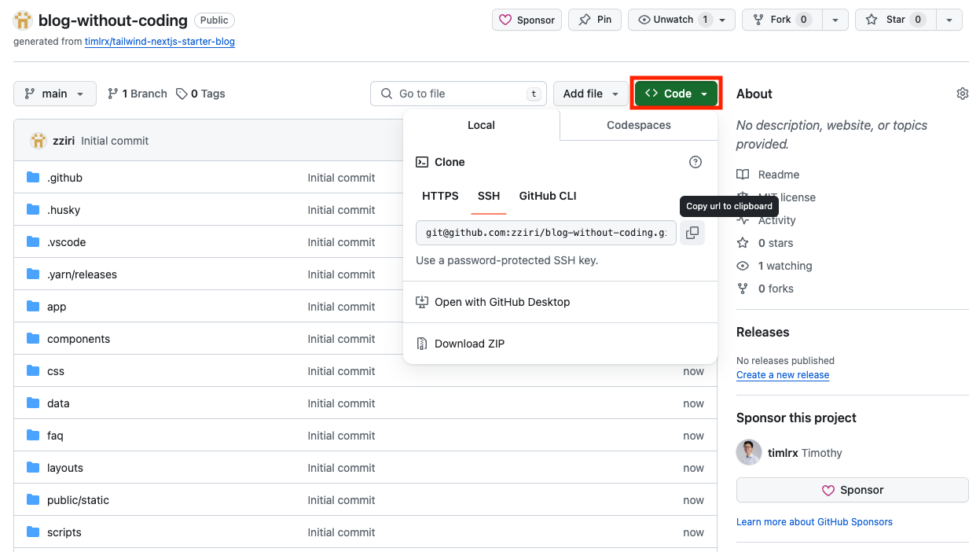This screenshot has width=980, height=552.
Task: Open the star lists dropdown arrow
Action: (x=949, y=20)
